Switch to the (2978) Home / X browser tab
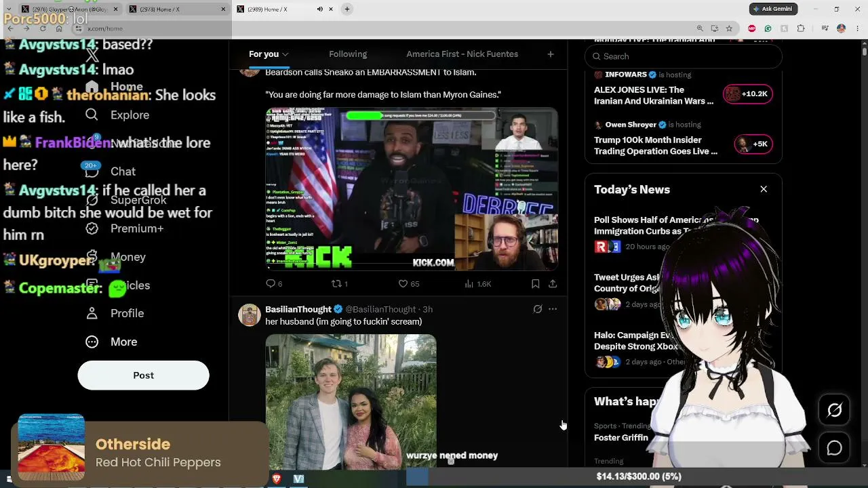 tap(178, 9)
